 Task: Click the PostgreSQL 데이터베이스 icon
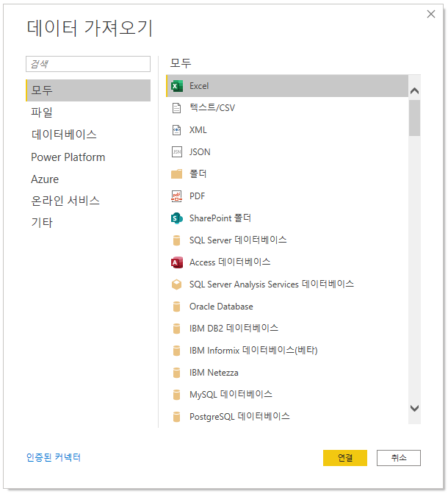point(176,417)
